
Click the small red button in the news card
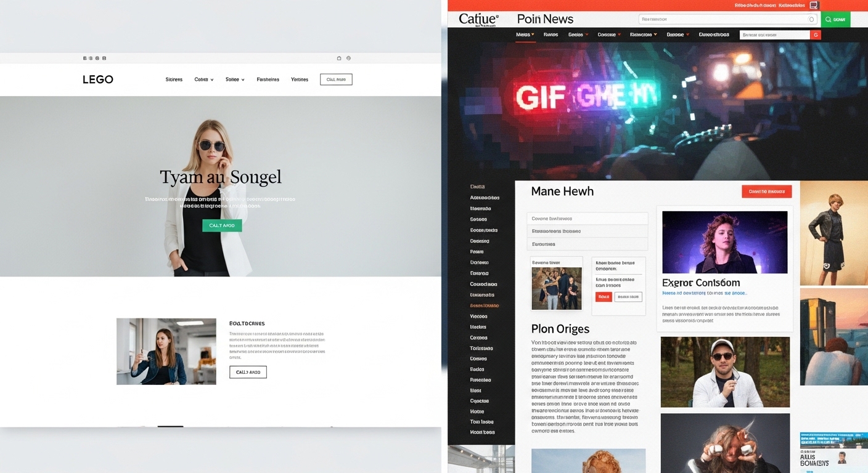(604, 297)
